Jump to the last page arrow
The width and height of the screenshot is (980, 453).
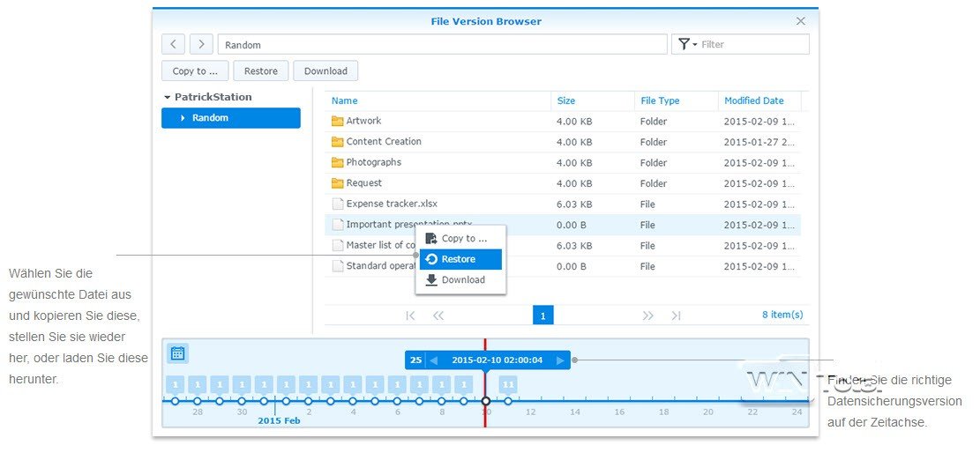point(676,316)
